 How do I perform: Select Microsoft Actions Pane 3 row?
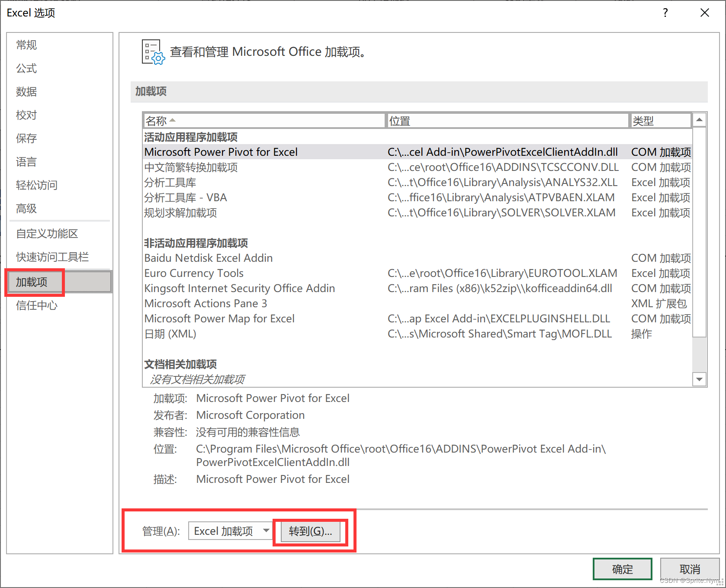(x=418, y=303)
